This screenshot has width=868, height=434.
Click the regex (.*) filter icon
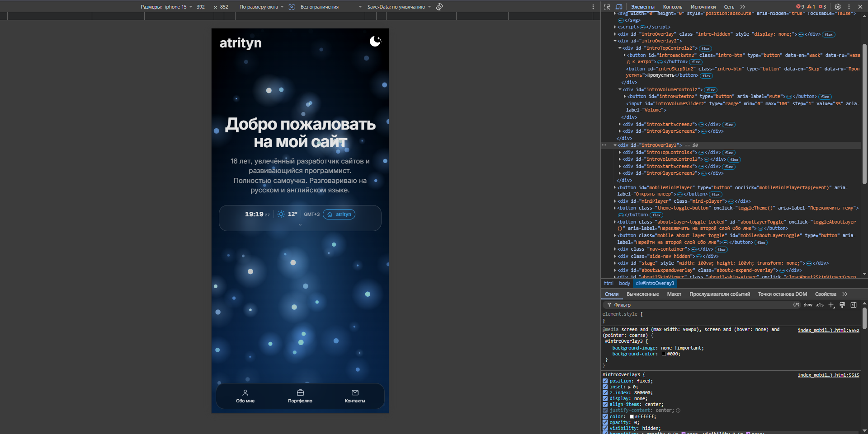pyautogui.click(x=797, y=305)
